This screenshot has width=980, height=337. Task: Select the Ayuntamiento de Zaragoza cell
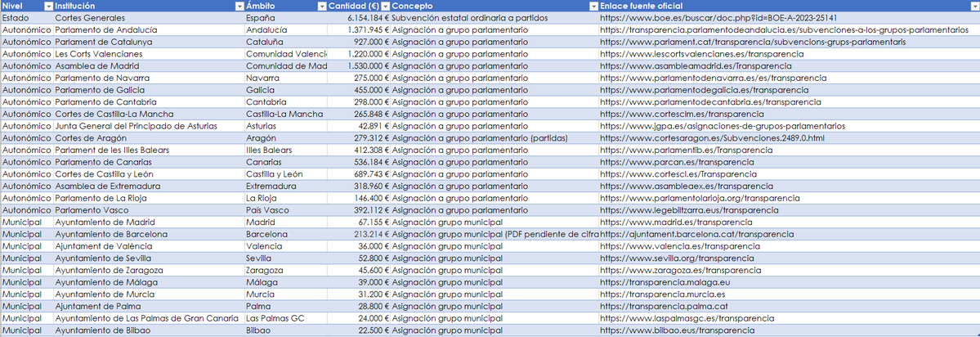[x=150, y=270]
